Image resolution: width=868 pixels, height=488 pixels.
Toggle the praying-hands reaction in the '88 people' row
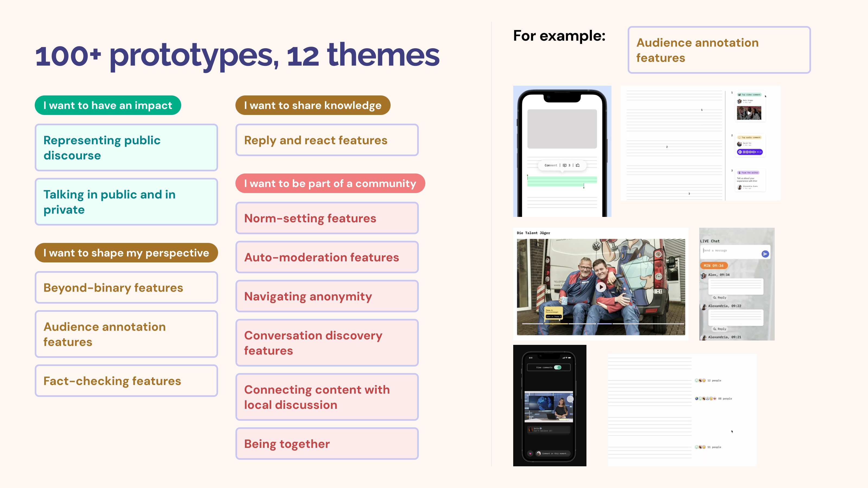[x=707, y=399]
